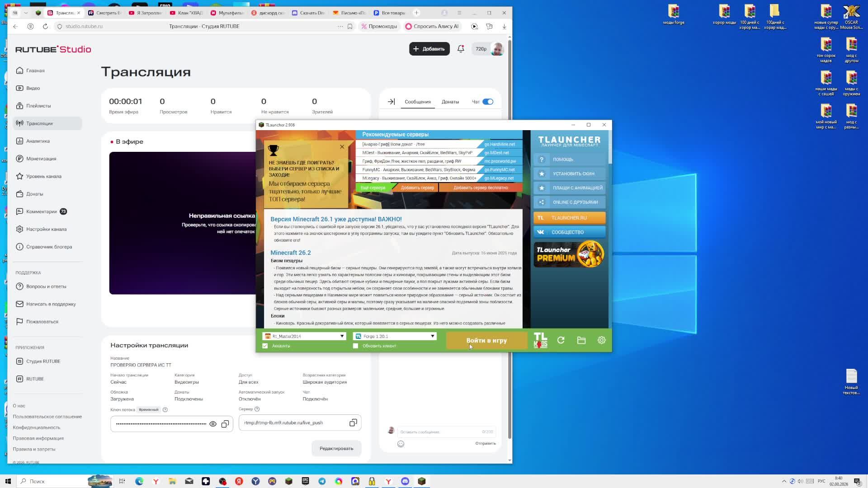Viewport: 868px width, 488px height.
Task: Go back with the browser back arrow
Action: click(x=15, y=26)
